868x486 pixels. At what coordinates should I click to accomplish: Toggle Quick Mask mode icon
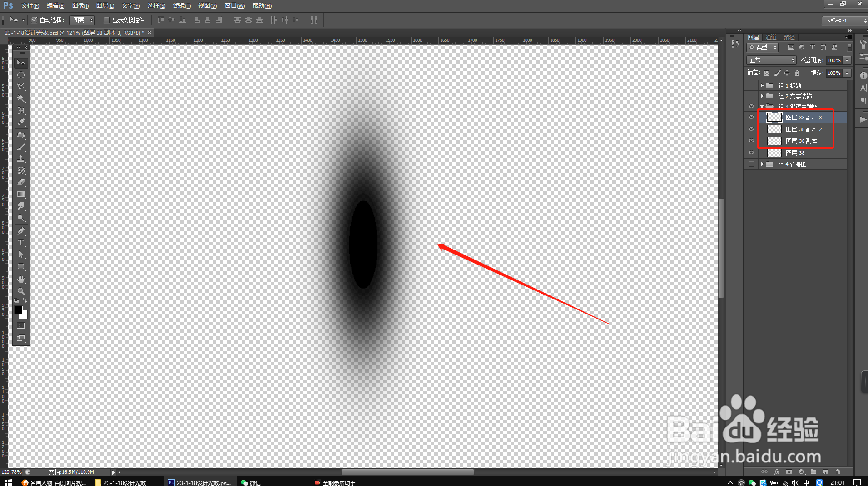click(21, 326)
